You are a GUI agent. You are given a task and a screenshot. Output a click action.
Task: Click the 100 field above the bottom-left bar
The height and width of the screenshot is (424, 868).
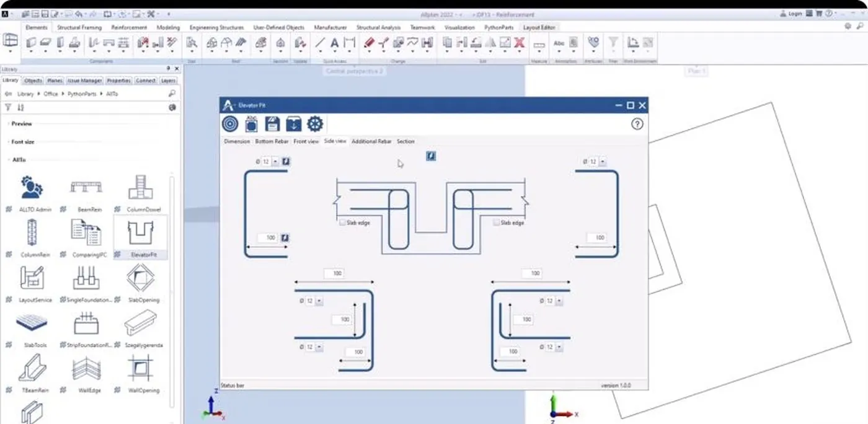(334, 273)
